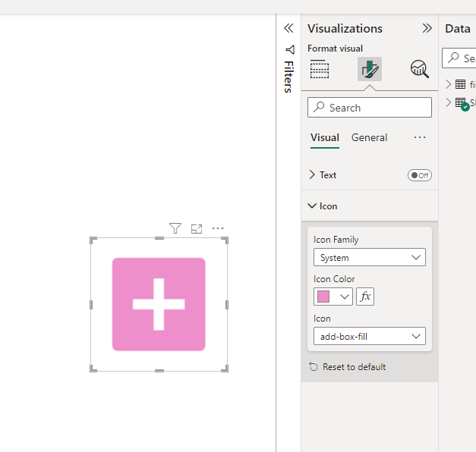This screenshot has height=452, width=476.
Task: Open the more options ellipsis beside General
Action: [x=420, y=137]
